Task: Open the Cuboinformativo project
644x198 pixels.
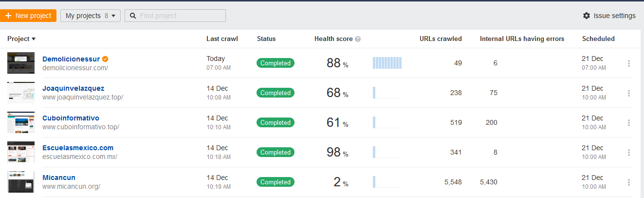Action: pos(71,118)
